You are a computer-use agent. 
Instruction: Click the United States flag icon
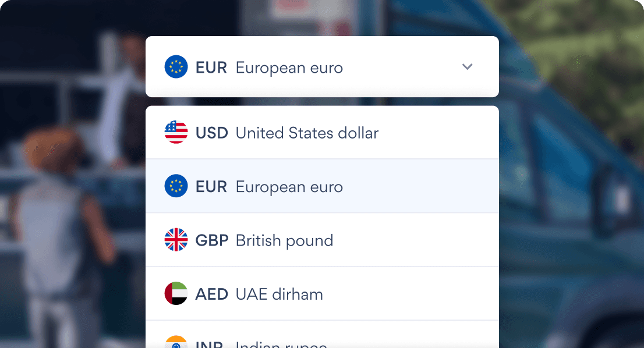tap(176, 132)
